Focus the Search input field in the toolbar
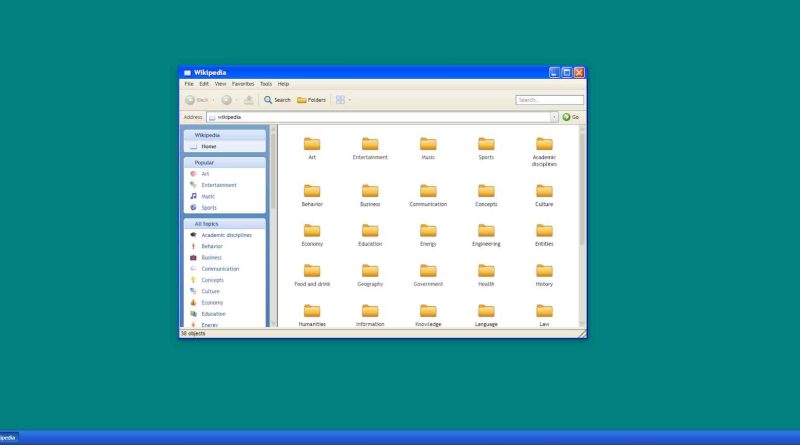Screen dimensions: 800x445 coord(549,100)
